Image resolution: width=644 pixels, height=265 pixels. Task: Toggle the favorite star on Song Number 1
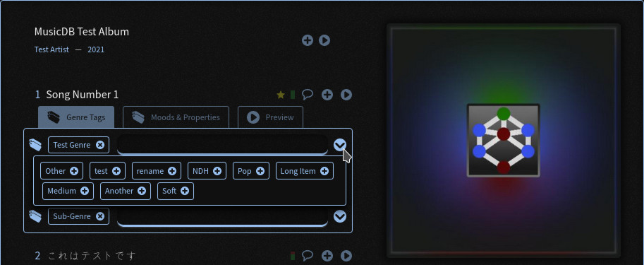click(x=281, y=95)
